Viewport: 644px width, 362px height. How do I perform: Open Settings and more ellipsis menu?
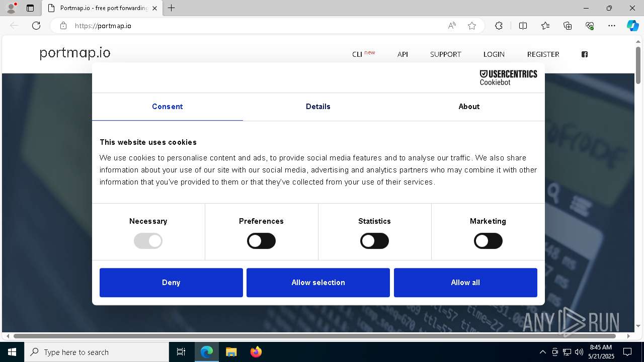click(612, 26)
